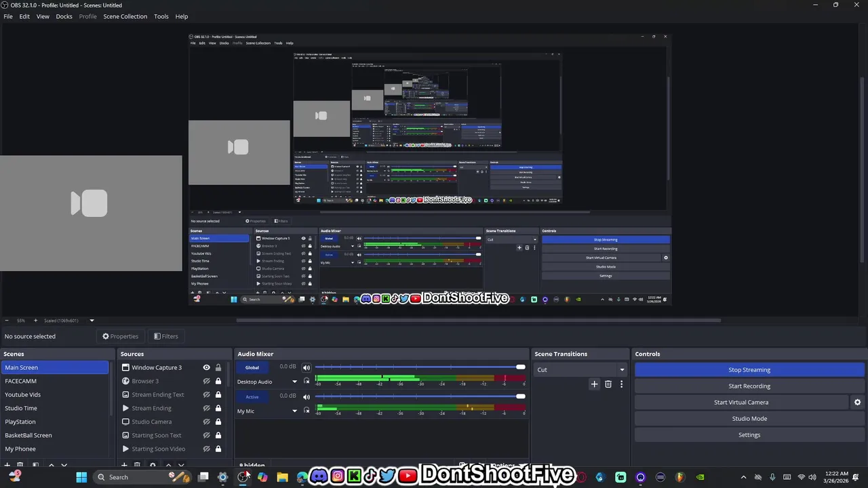Open source Properties button
This screenshot has height=488, width=868.
click(121, 336)
